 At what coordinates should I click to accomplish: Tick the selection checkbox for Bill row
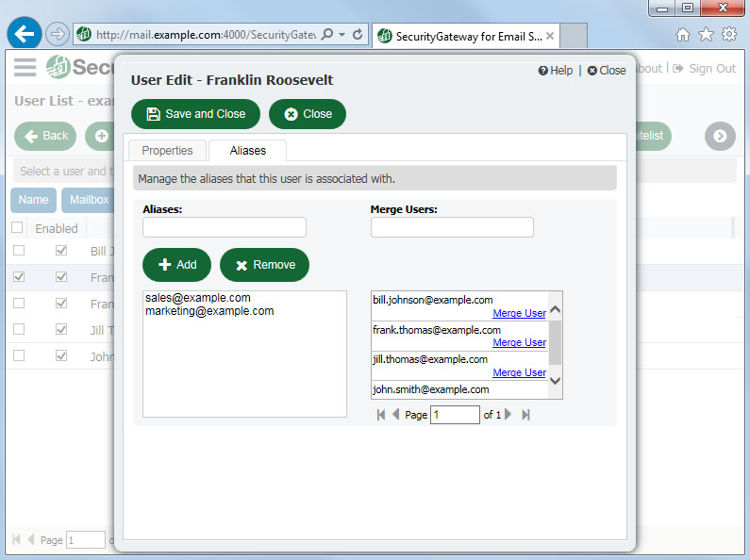click(x=19, y=251)
